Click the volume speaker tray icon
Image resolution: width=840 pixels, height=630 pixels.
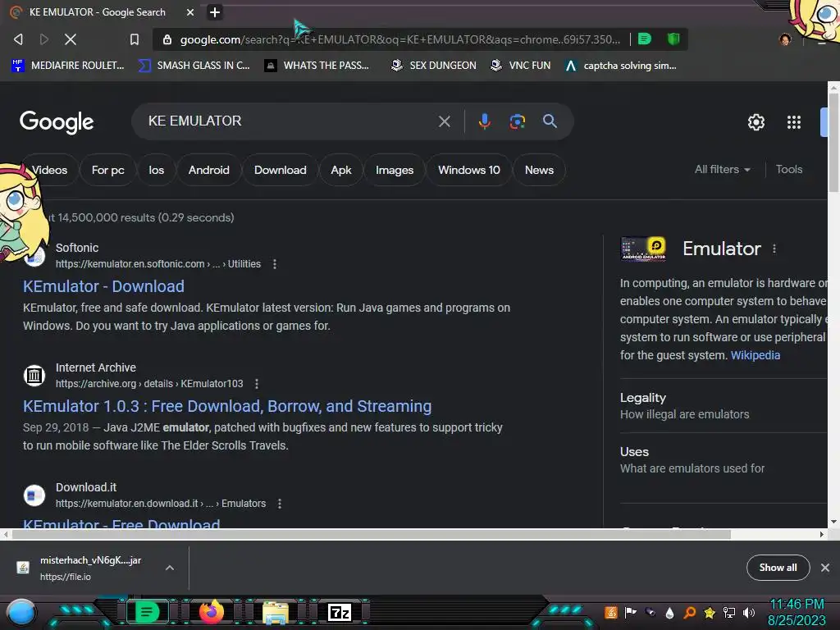pyautogui.click(x=749, y=612)
